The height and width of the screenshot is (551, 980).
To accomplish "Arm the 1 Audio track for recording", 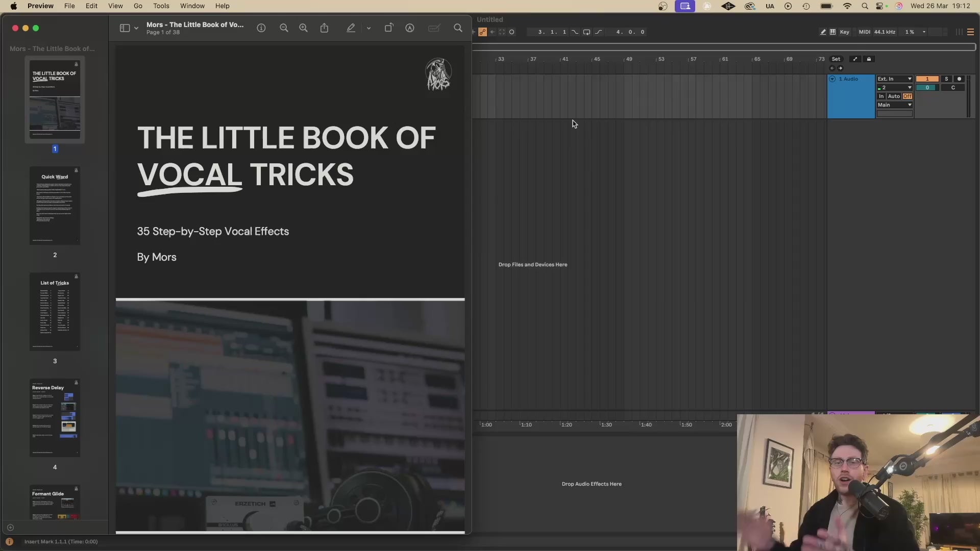I will coord(959,79).
